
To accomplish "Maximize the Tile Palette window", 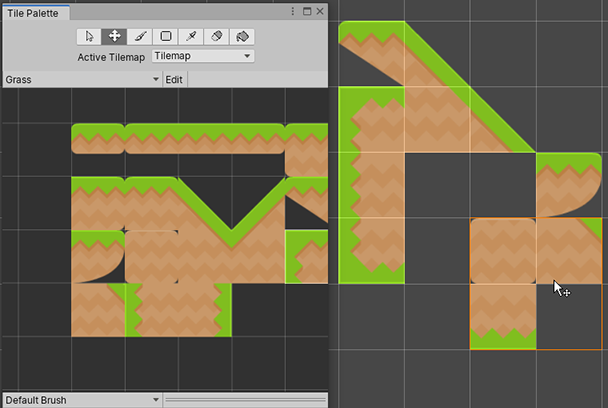I will (x=306, y=11).
